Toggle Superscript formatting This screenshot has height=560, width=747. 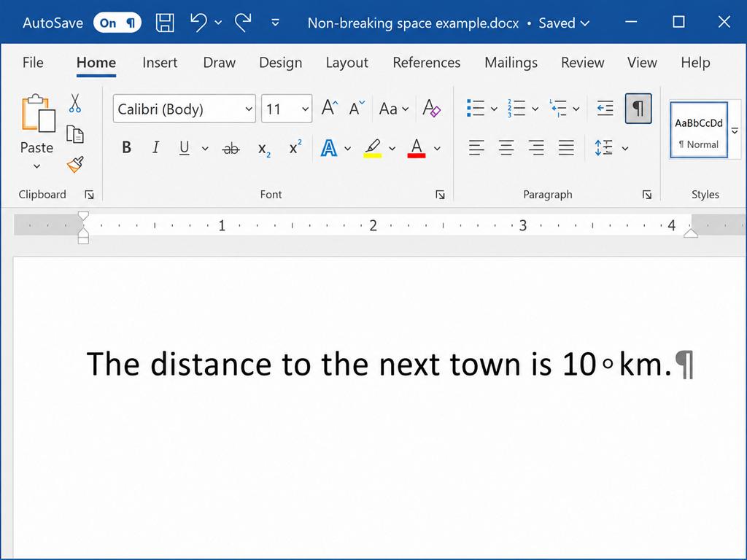coord(295,147)
